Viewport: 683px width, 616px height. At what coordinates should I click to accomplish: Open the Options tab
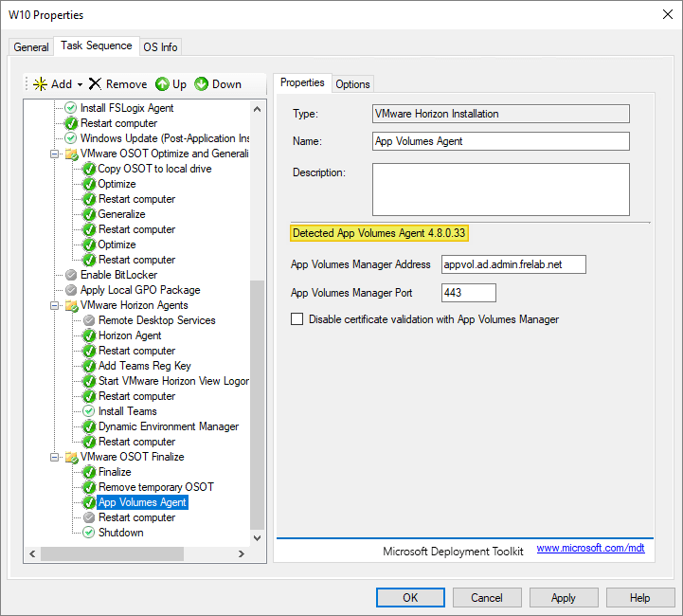[352, 84]
